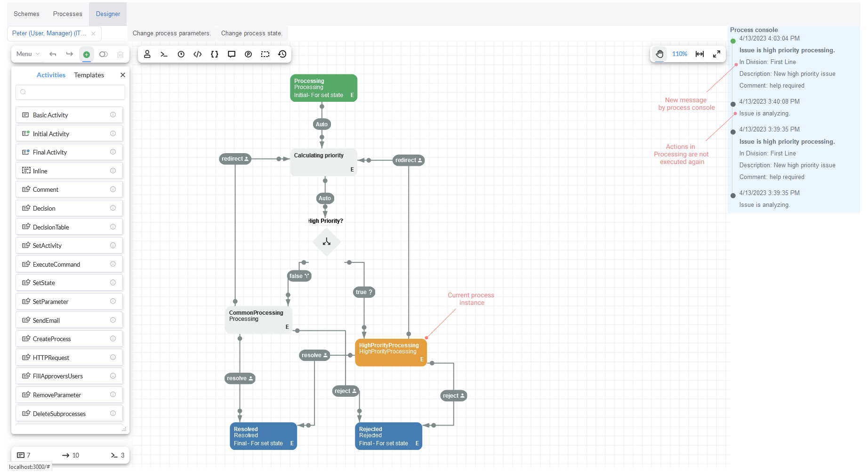Click the 4/13/2023 4:03:04 PM console entry
Viewport: 868px width, 474px height.
pos(770,39)
